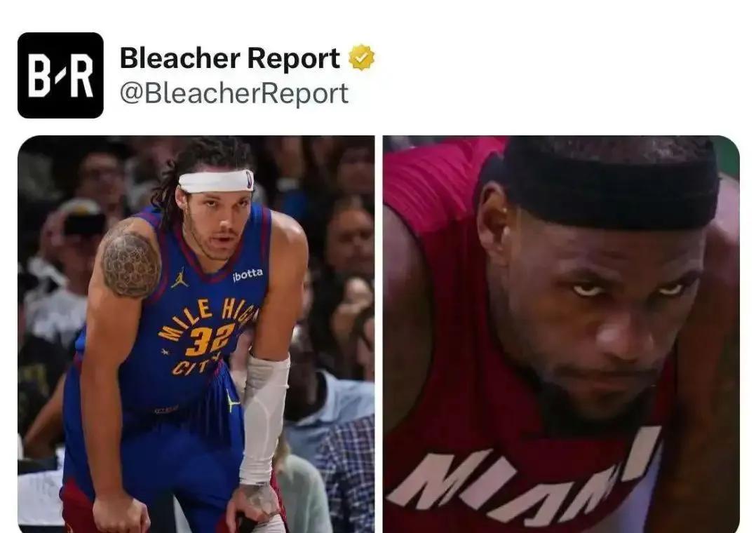Click the yellow Jordan logo on the shorts

tap(232, 401)
